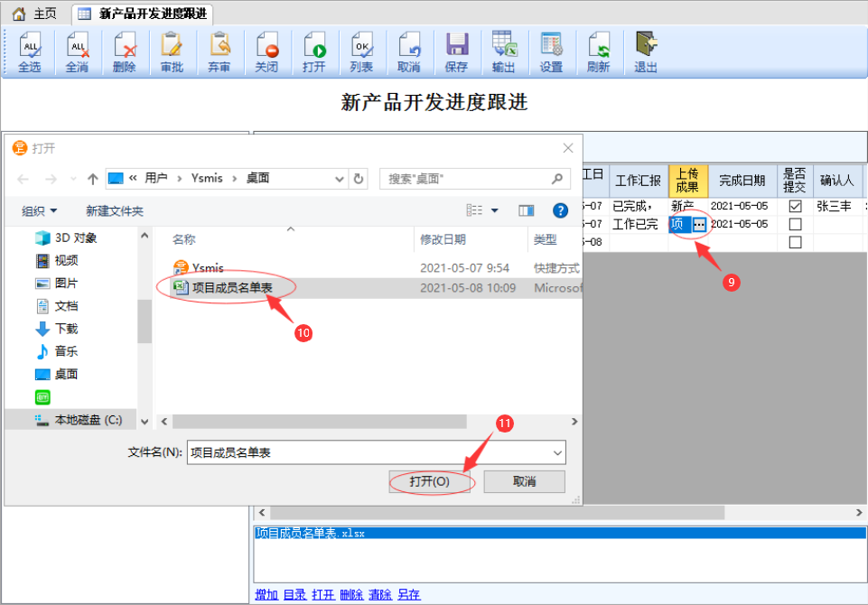Click the dialog's back navigation arrow

(x=23, y=179)
